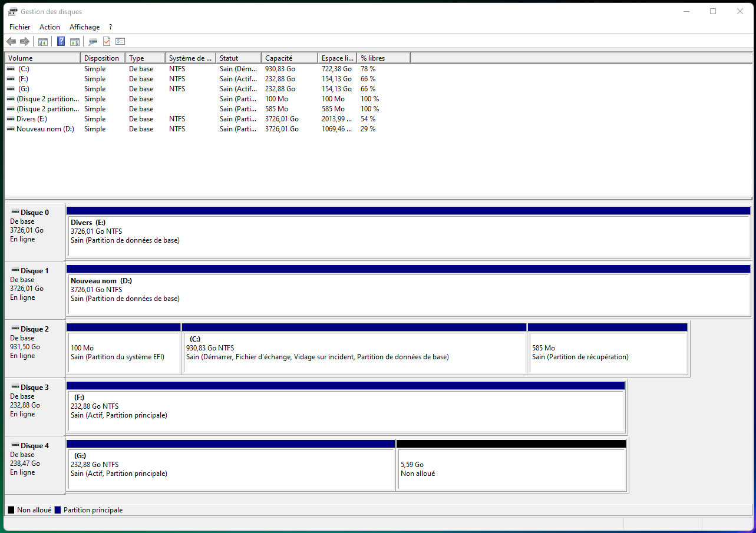756x533 pixels.
Task: Sort by the Système de fichiers column header
Action: click(x=190, y=58)
